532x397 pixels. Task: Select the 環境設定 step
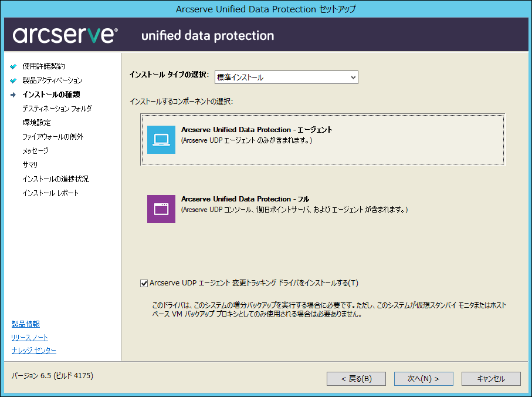tap(36, 123)
